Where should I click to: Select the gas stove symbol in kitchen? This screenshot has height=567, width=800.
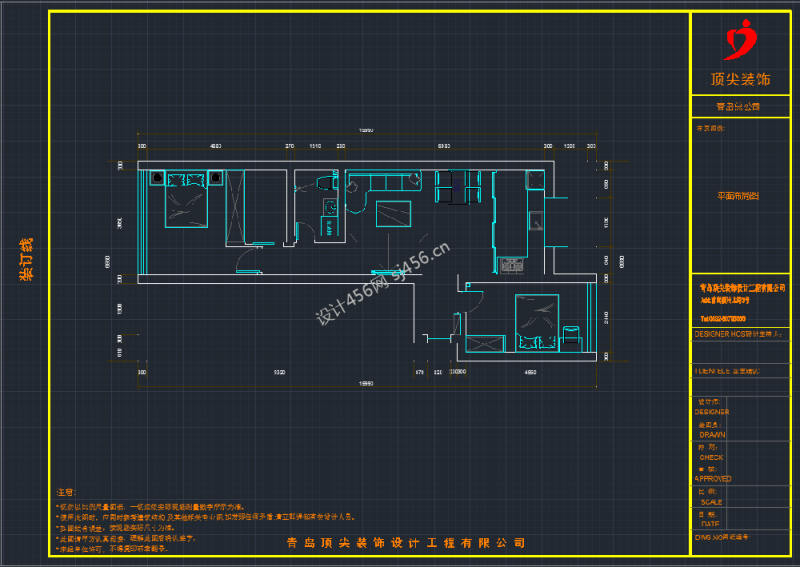(x=511, y=265)
